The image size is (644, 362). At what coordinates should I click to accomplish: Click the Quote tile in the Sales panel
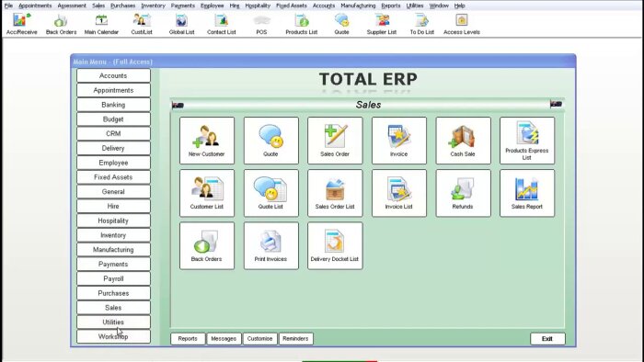pyautogui.click(x=271, y=141)
